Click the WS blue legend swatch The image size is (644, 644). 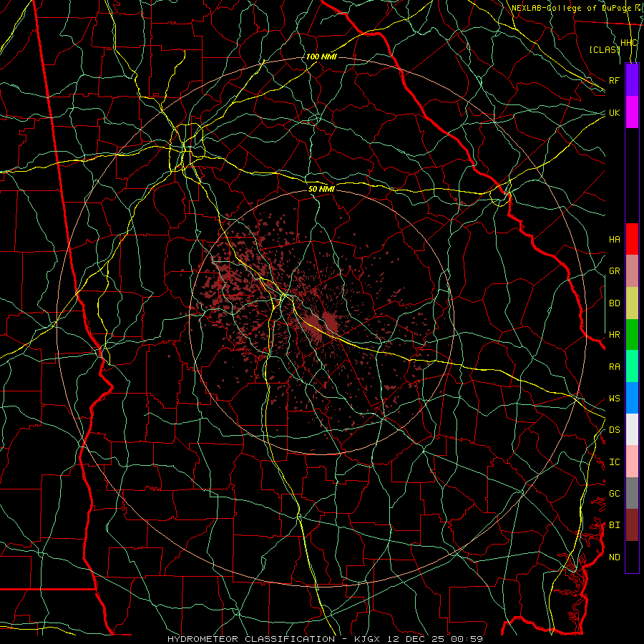[x=632, y=398]
